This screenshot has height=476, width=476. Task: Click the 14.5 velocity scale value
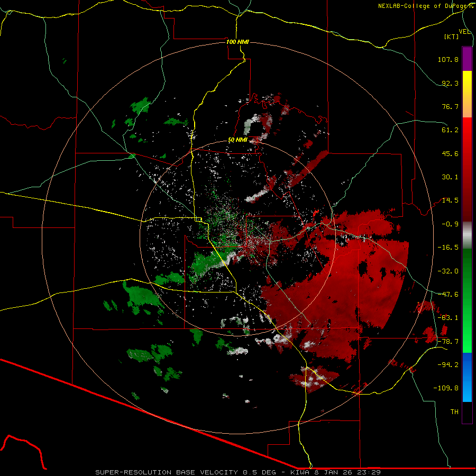pos(450,200)
